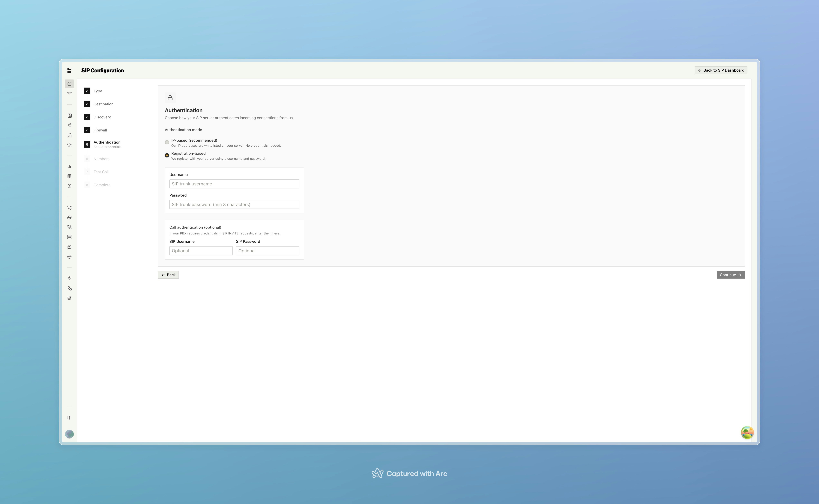Open the analytics bar chart icon

click(69, 166)
